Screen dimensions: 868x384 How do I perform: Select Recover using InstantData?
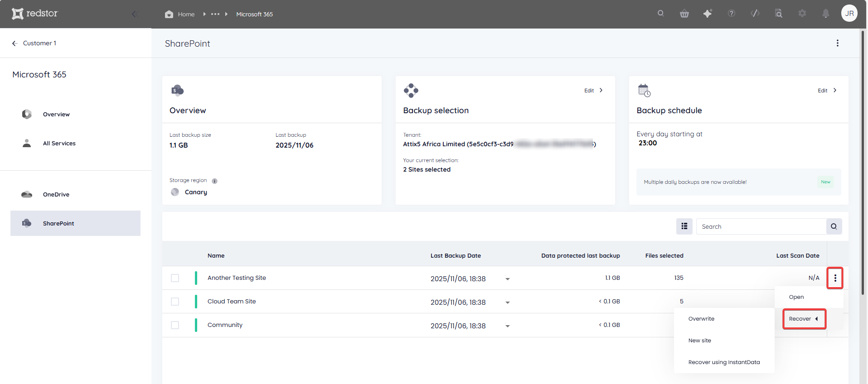tap(724, 362)
